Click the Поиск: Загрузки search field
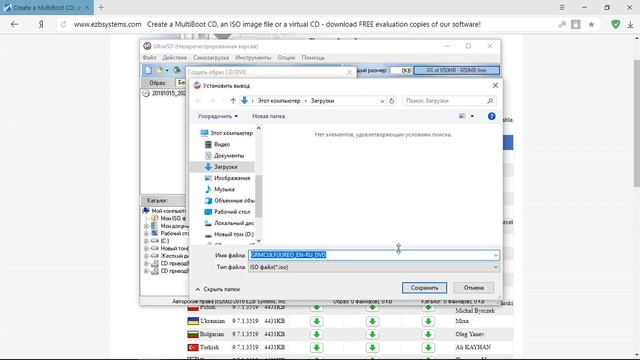Image resolution: width=640 pixels, height=360 pixels. [x=448, y=101]
